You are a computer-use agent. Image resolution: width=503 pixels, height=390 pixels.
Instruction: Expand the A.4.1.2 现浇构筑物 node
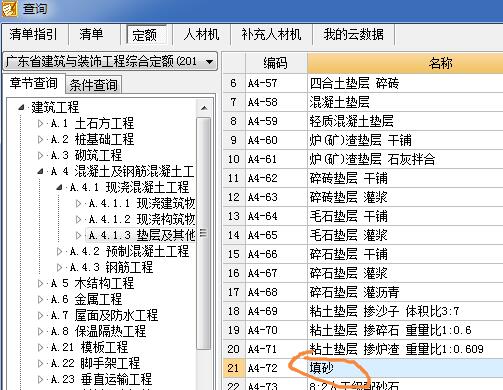(x=78, y=219)
